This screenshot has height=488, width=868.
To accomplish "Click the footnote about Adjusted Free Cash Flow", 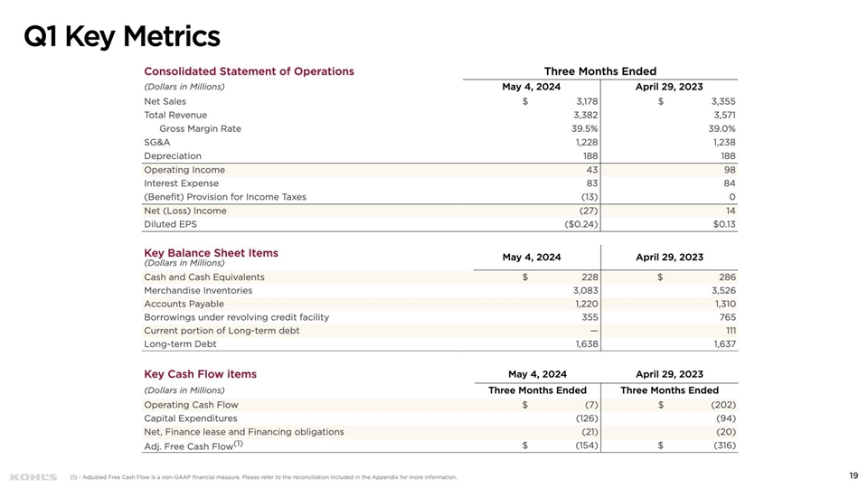I will tap(263, 477).
